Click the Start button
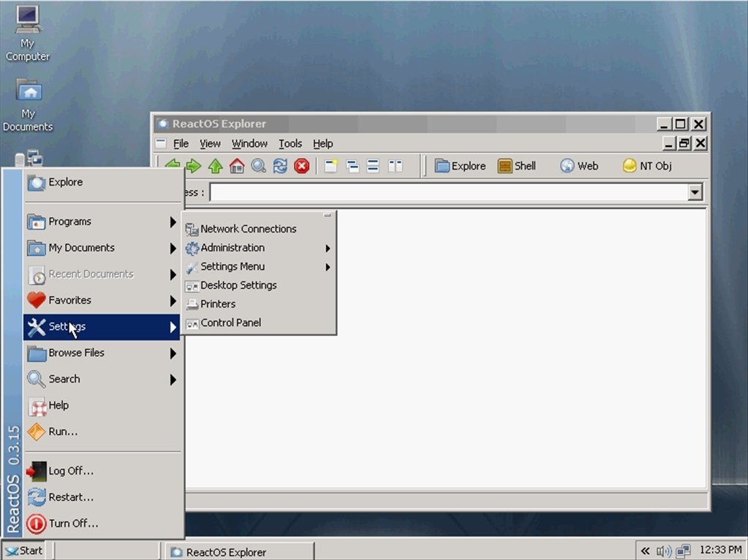The image size is (748, 560). (x=24, y=551)
